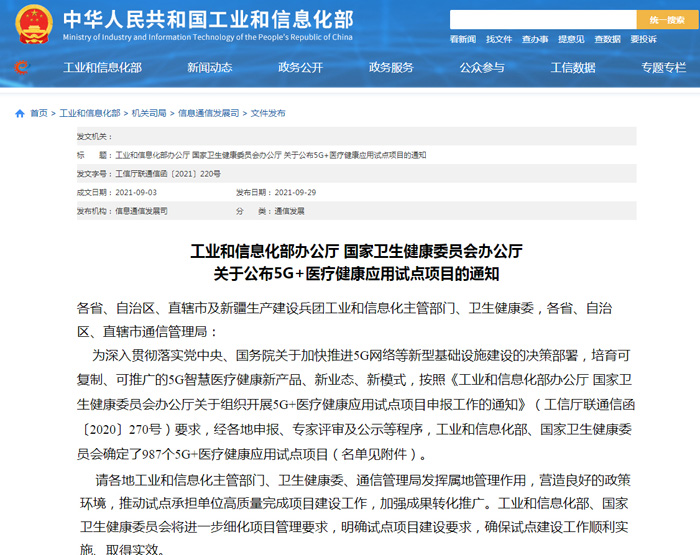The image size is (700, 555).
Task: Click the 发布机构 value 信息通信发展司
Action: click(x=142, y=211)
